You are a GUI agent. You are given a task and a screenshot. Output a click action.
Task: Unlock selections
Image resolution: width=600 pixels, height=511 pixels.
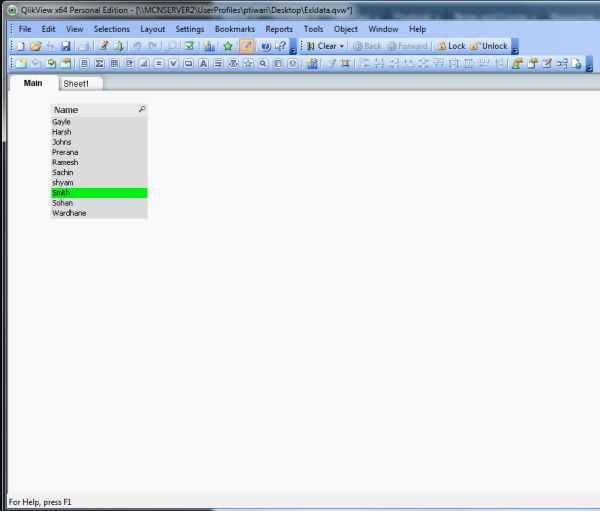(x=489, y=46)
